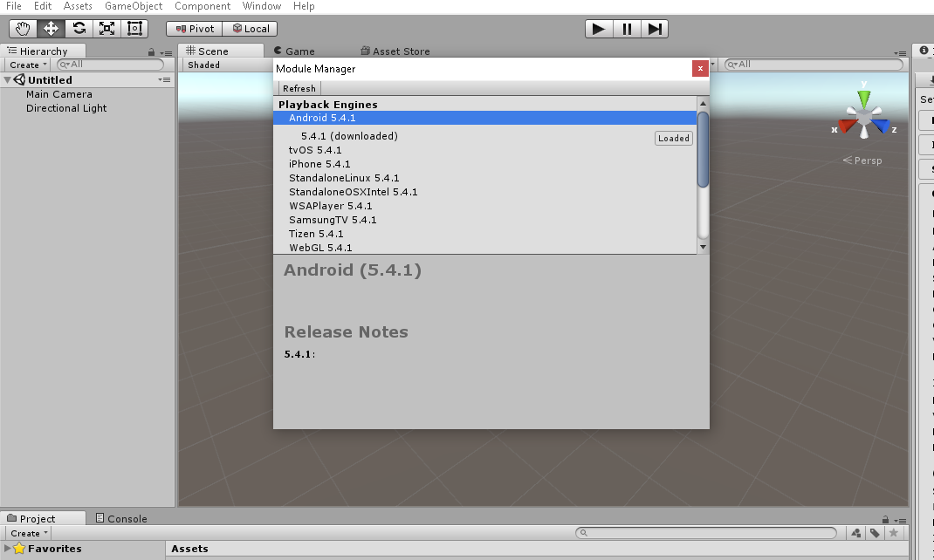The width and height of the screenshot is (934, 560).
Task: Switch to the Asset Store tab
Action: [395, 51]
